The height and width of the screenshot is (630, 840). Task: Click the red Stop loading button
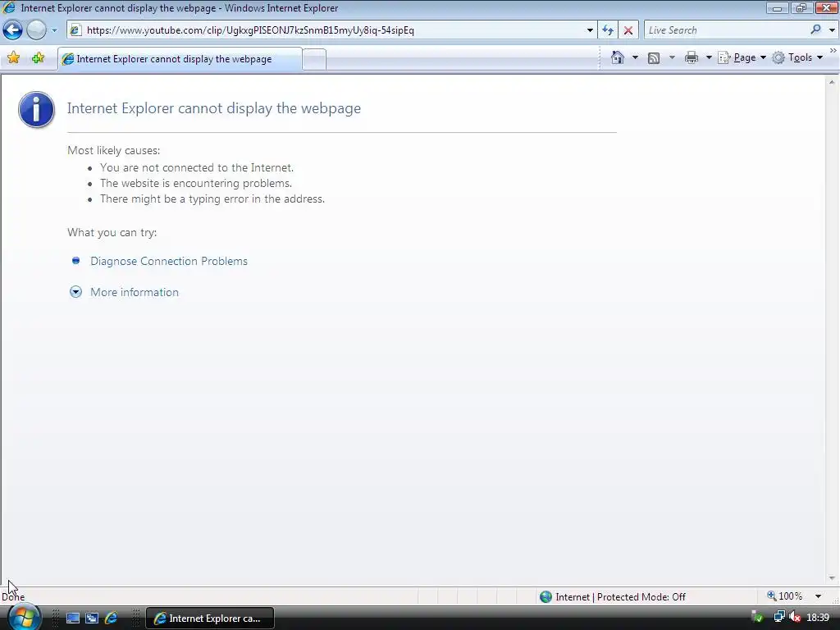pyautogui.click(x=628, y=30)
